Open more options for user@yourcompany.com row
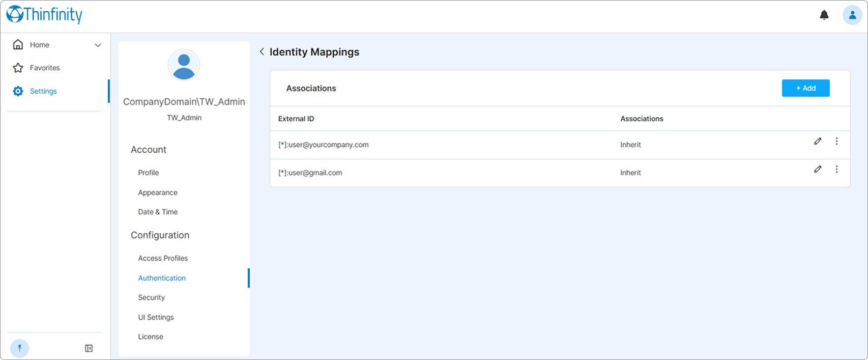Image resolution: width=868 pixels, height=360 pixels. [836, 141]
